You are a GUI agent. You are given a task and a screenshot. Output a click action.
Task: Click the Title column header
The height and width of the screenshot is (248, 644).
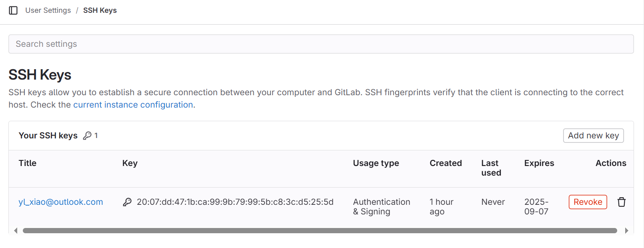pos(28,163)
